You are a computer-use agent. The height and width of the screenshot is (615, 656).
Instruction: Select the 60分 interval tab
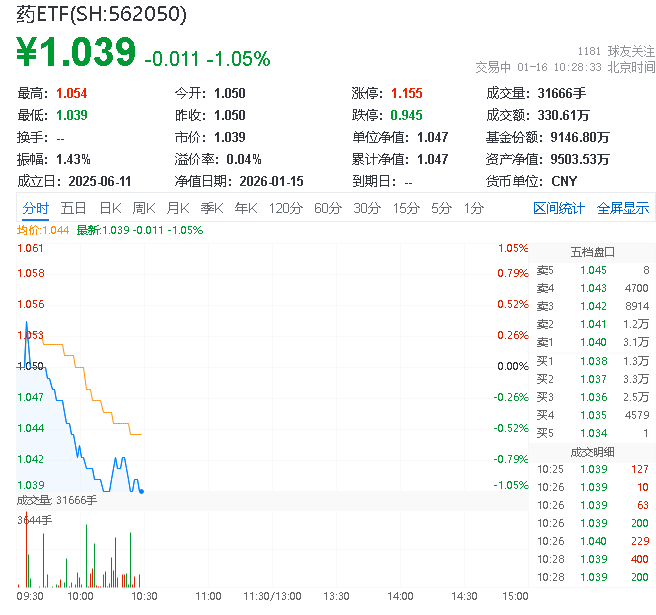pos(328,208)
